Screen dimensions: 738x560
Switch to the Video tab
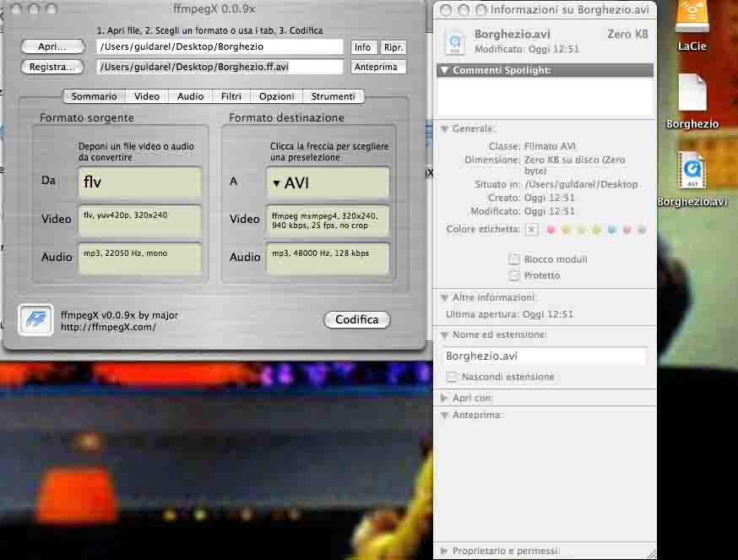tap(147, 96)
